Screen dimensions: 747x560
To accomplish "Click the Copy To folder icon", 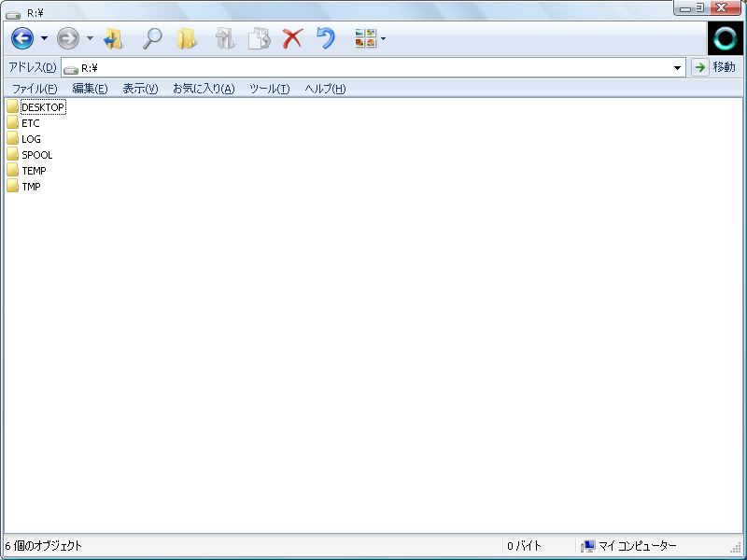I will (x=260, y=38).
